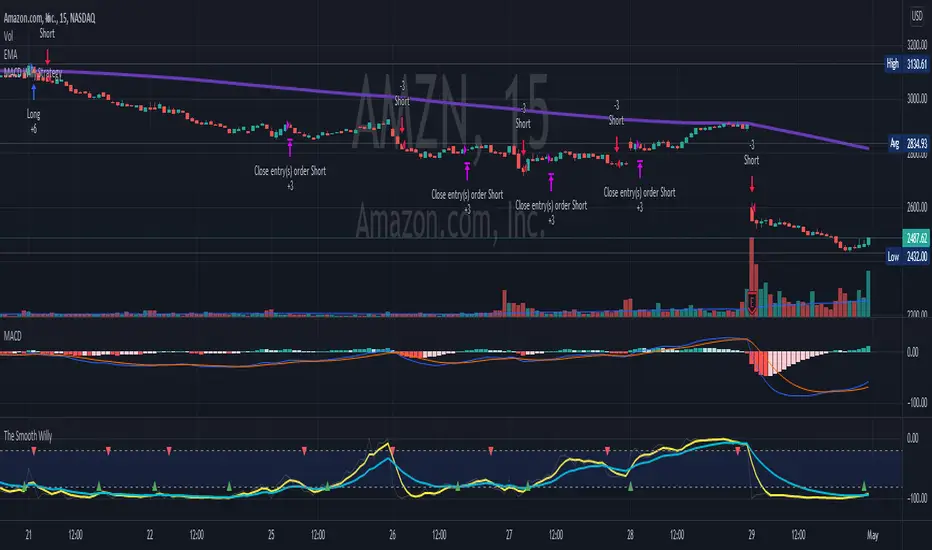Screen dimensions: 932x550
Task: Click the High 3130.61 price label
Action: (x=906, y=64)
